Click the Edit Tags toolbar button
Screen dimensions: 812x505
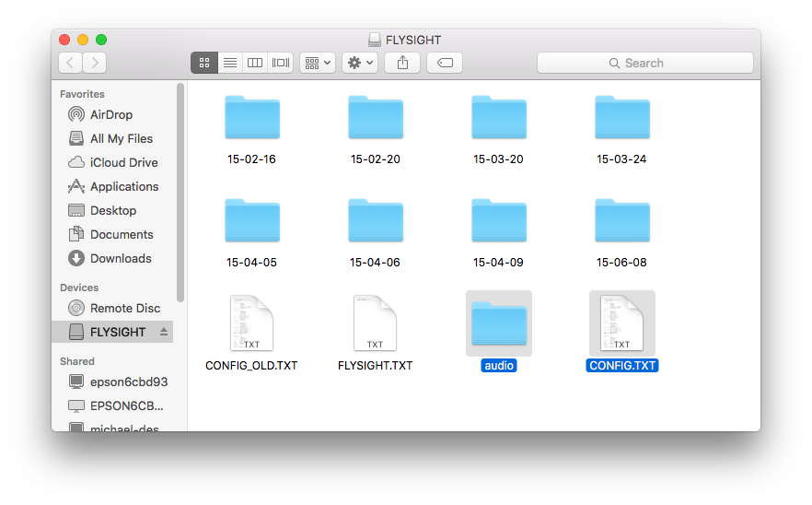point(445,63)
